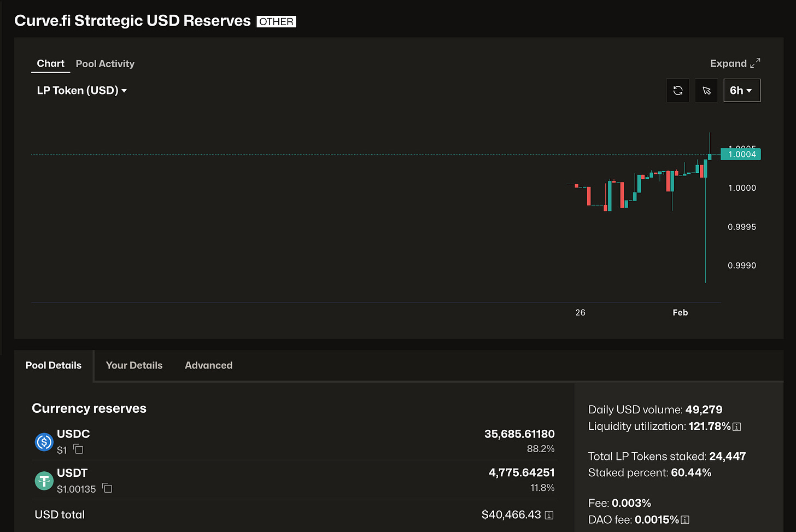Open the Advanced tab
The image size is (796, 532).
coord(208,365)
